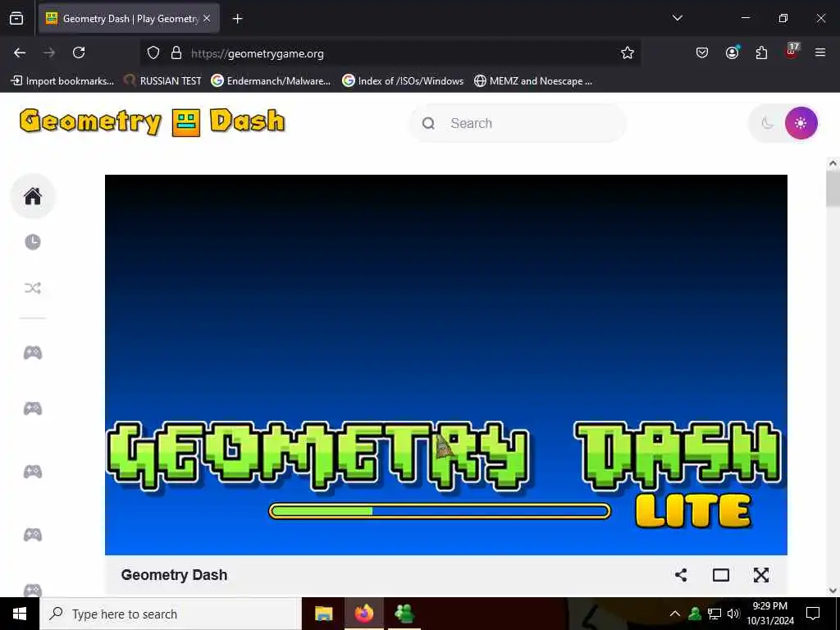Viewport: 840px width, 630px height.
Task: Open Firefox View icon
Action: pyautogui.click(x=16, y=19)
